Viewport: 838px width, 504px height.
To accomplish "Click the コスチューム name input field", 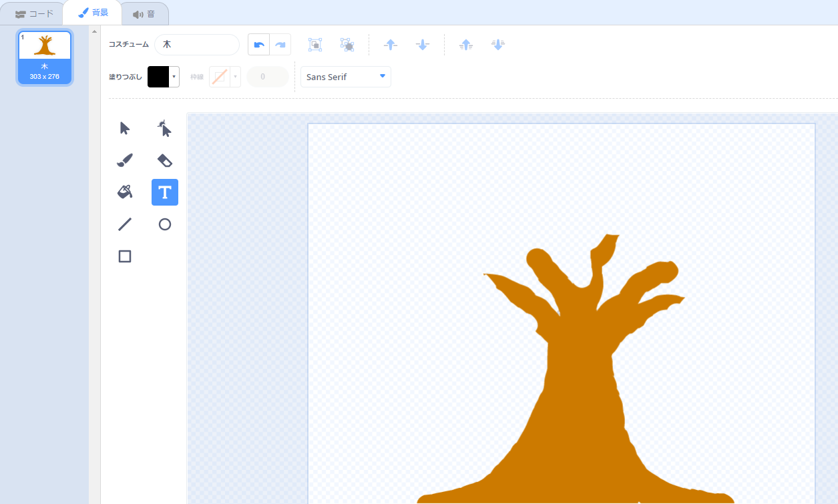I will (x=197, y=45).
